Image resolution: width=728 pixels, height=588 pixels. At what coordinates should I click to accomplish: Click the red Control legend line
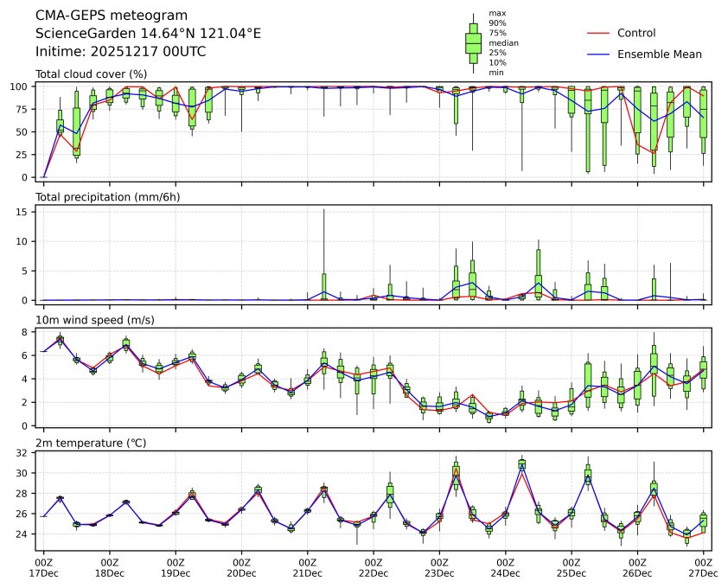598,33
